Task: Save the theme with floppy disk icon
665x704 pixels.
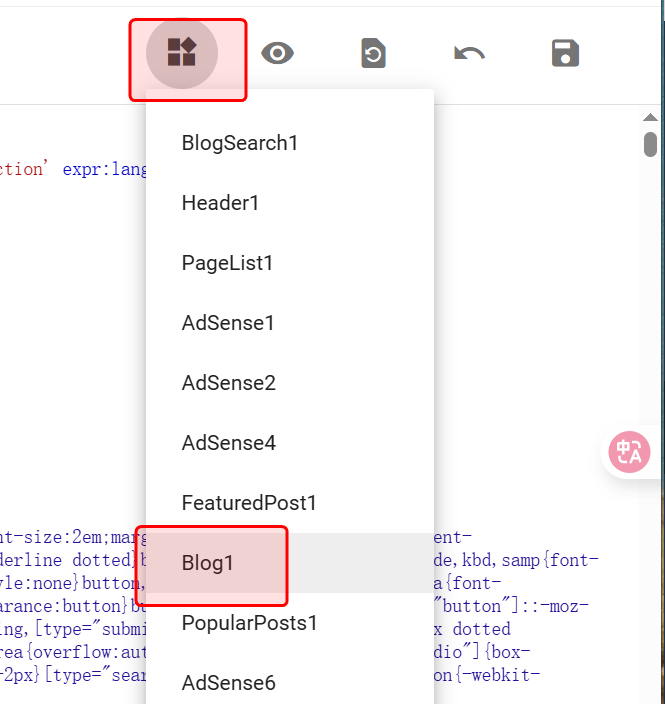Action: (565, 53)
